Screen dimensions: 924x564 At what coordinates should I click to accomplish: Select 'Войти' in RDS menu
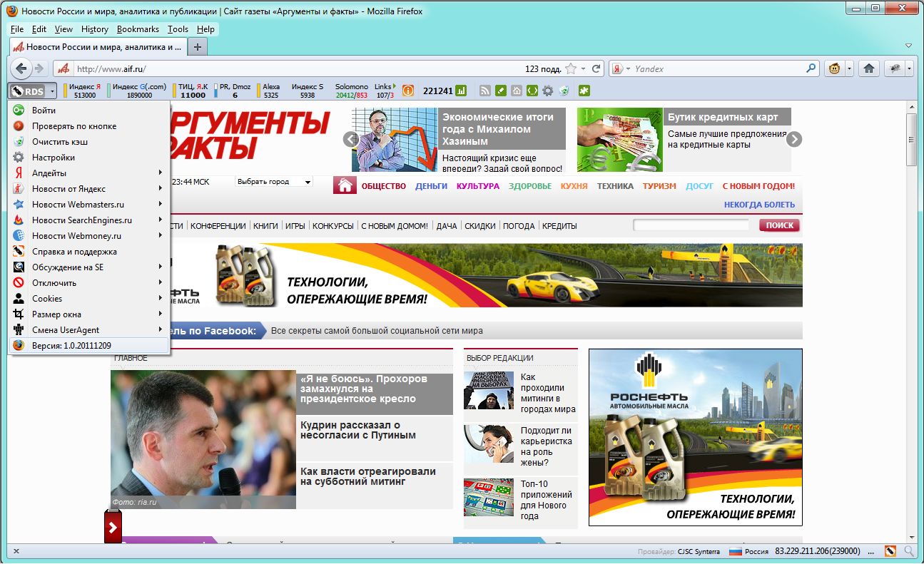[x=89, y=111]
